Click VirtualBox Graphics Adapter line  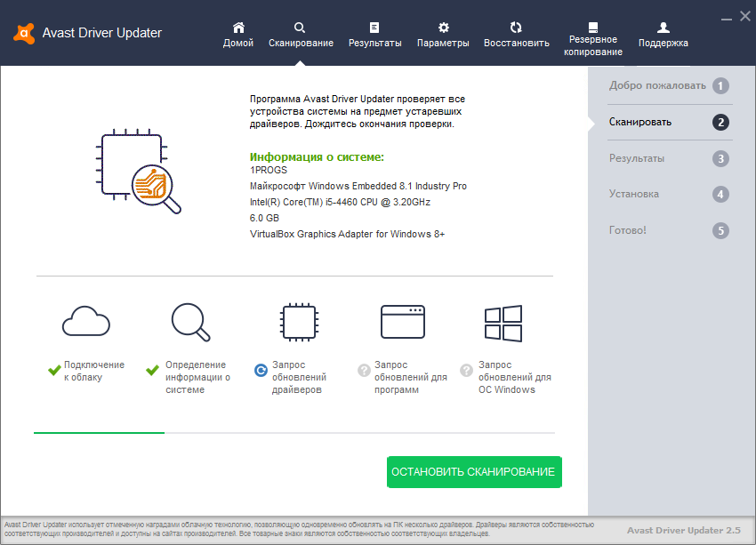(347, 234)
